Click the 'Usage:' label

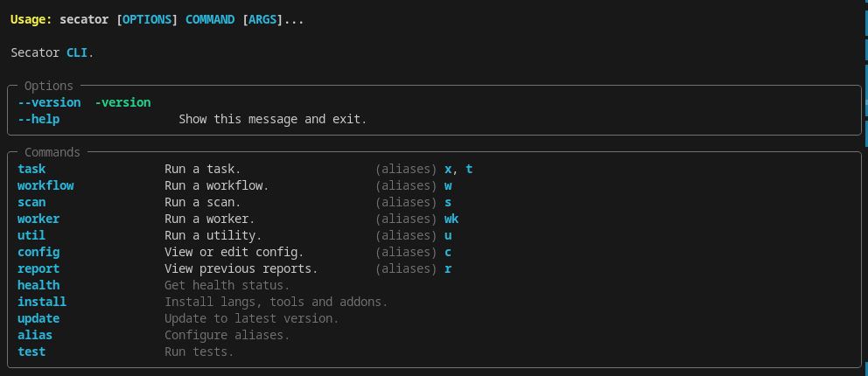pos(31,20)
